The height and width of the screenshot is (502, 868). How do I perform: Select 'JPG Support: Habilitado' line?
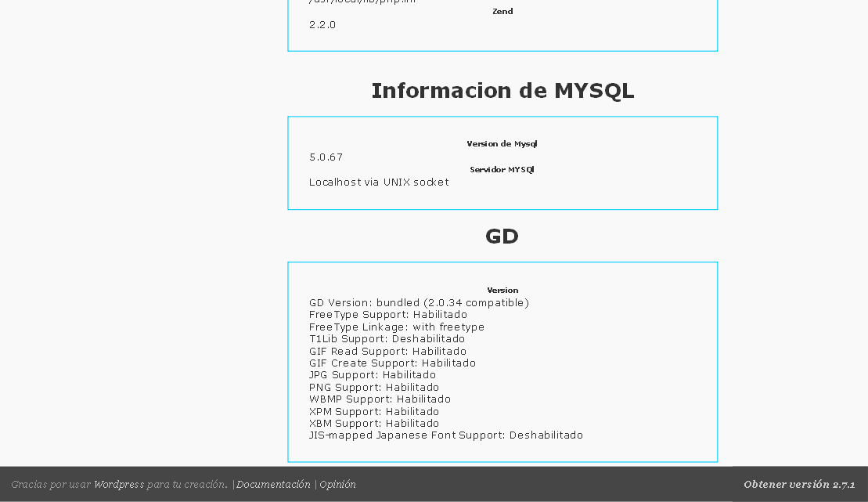click(x=373, y=375)
